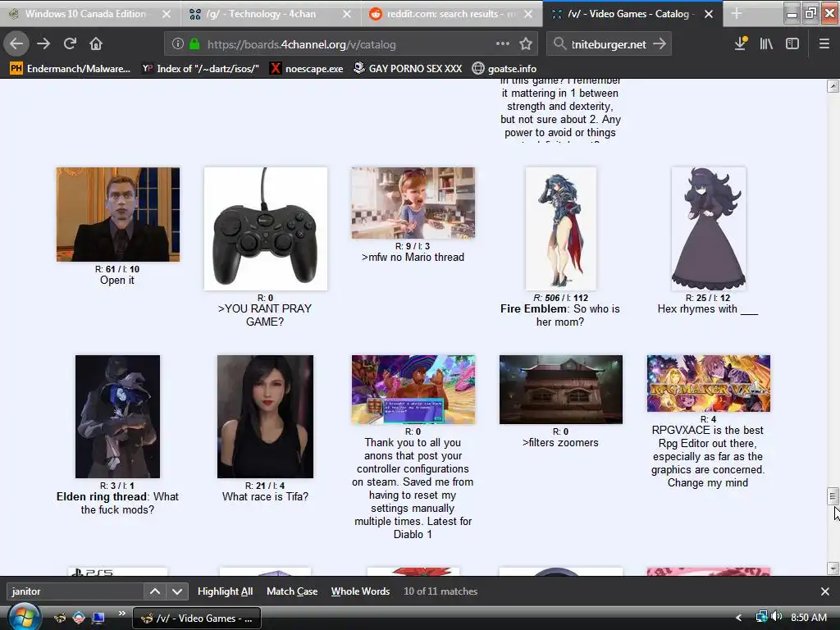Click the scrollbar up arrow
The height and width of the screenshot is (630, 840).
pos(833,85)
